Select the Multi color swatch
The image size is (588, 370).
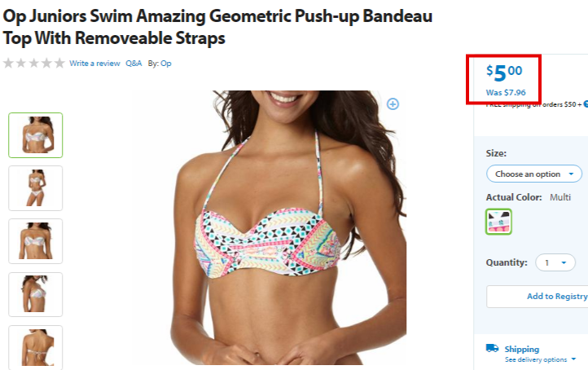[x=498, y=222]
